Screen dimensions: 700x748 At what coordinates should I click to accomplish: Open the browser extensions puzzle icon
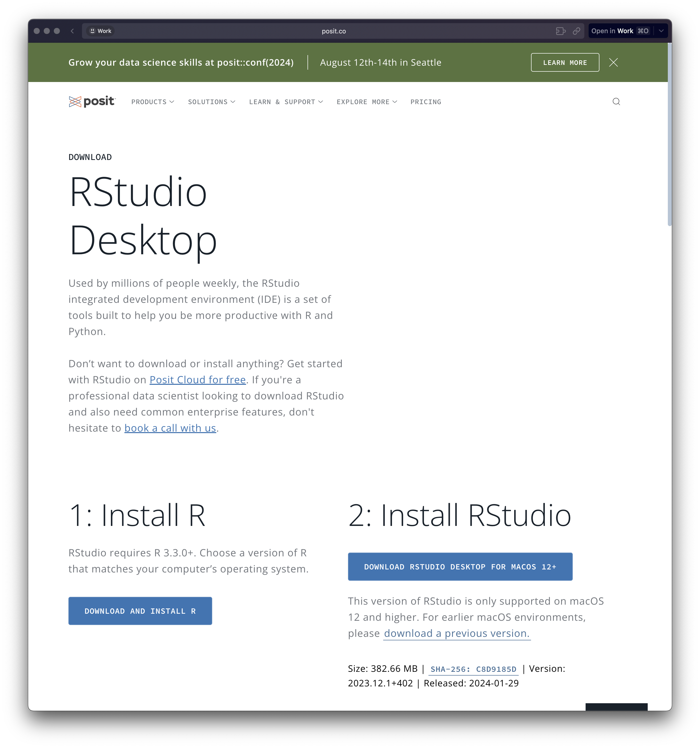pyautogui.click(x=561, y=31)
